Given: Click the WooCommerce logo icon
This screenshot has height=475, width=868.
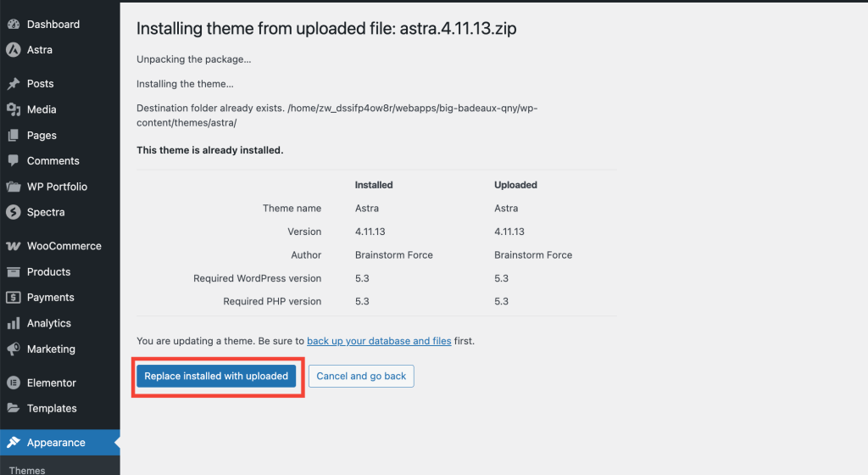Looking at the screenshot, I should (x=14, y=246).
